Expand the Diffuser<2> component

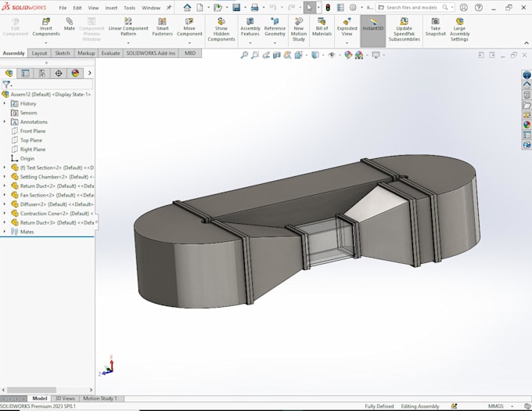[5, 204]
